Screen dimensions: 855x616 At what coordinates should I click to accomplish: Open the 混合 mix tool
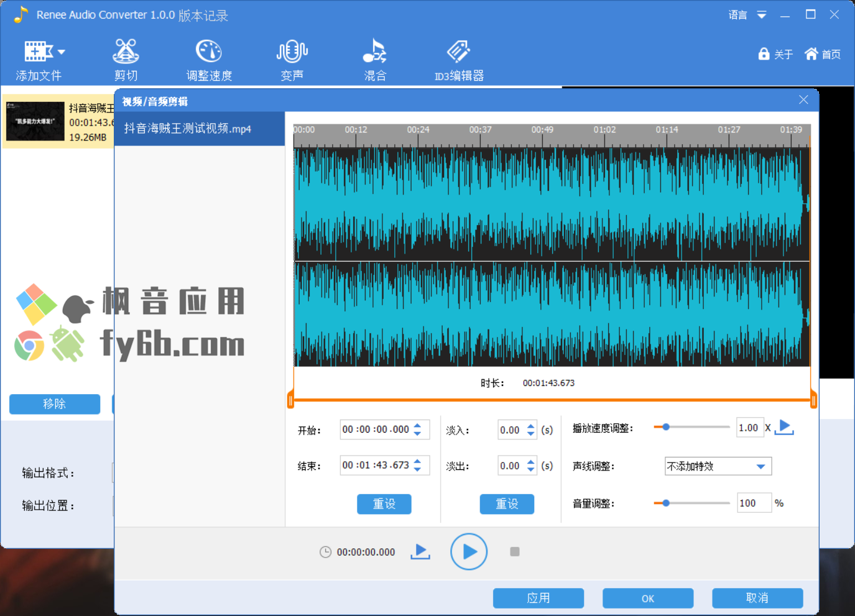375,61
